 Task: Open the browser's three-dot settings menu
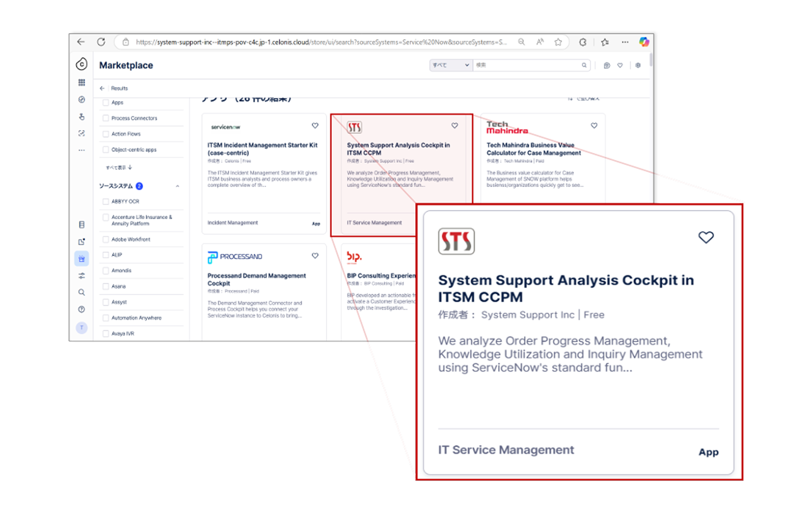(x=625, y=42)
